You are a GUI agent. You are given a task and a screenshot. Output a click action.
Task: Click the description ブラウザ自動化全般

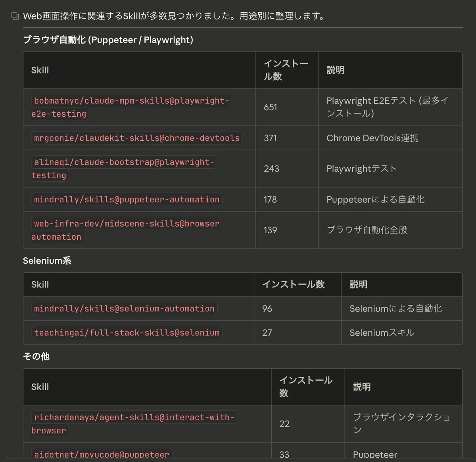(x=367, y=230)
